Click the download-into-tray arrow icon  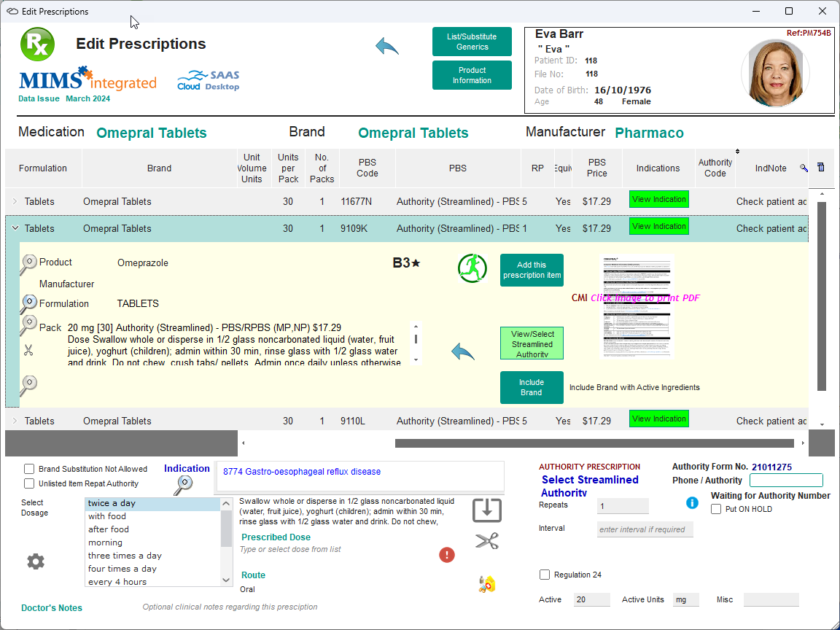(x=487, y=510)
